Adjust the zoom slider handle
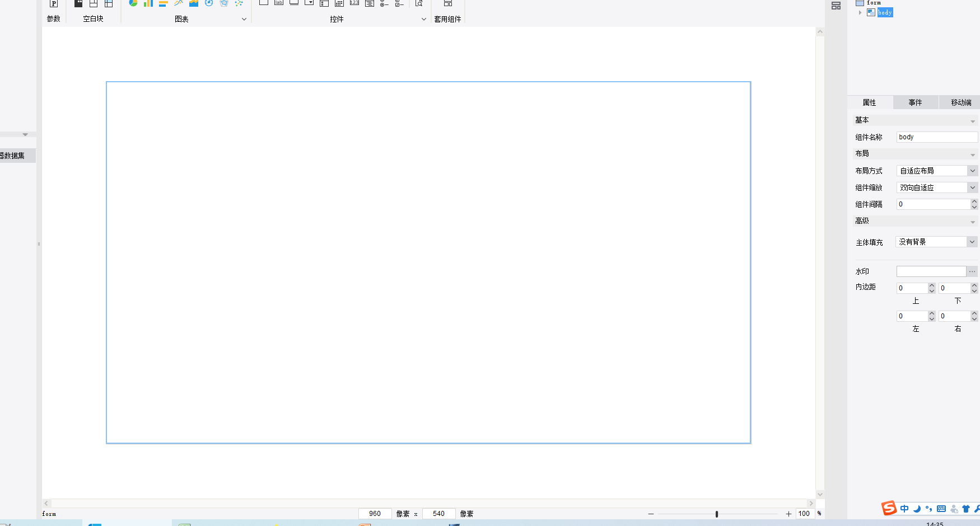The height and width of the screenshot is (526, 980). pos(717,514)
